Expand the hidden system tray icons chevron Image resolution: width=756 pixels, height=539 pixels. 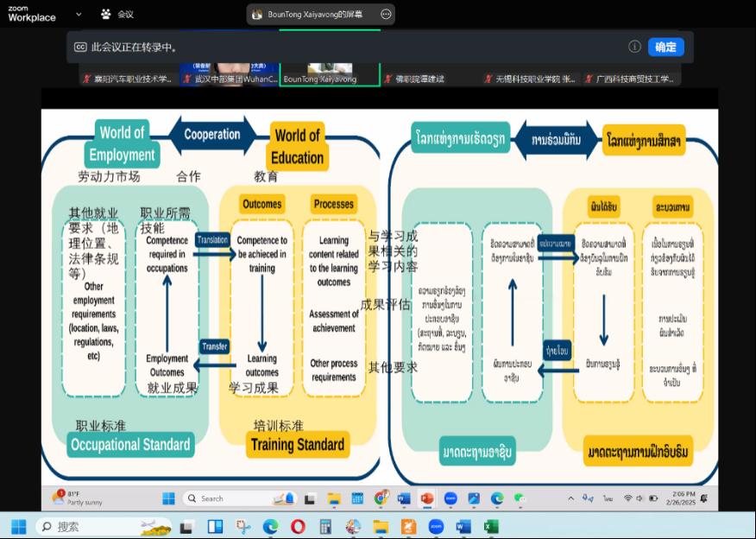pos(570,498)
